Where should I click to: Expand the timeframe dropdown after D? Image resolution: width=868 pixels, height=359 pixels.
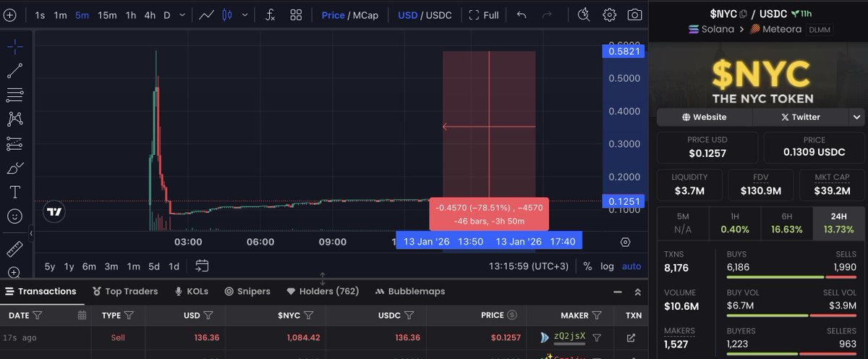click(181, 15)
